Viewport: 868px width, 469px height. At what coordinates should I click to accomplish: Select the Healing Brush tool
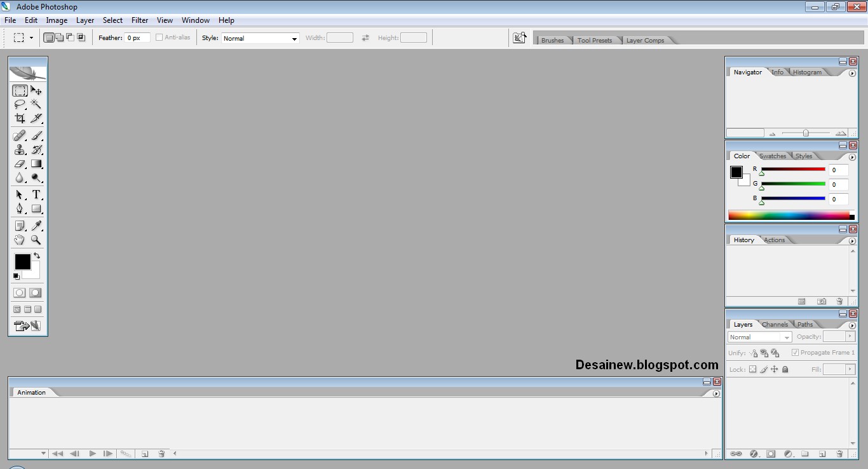point(20,135)
